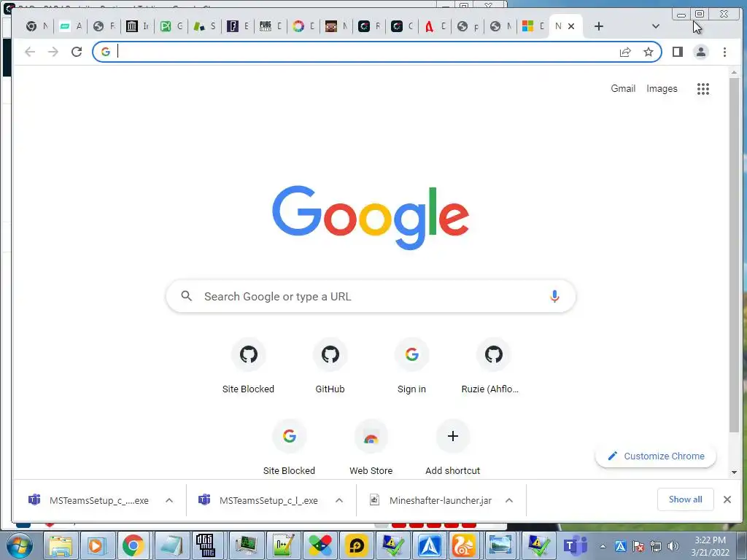This screenshot has width=747, height=560.
Task: Click the forward navigation arrow
Action: tap(53, 52)
